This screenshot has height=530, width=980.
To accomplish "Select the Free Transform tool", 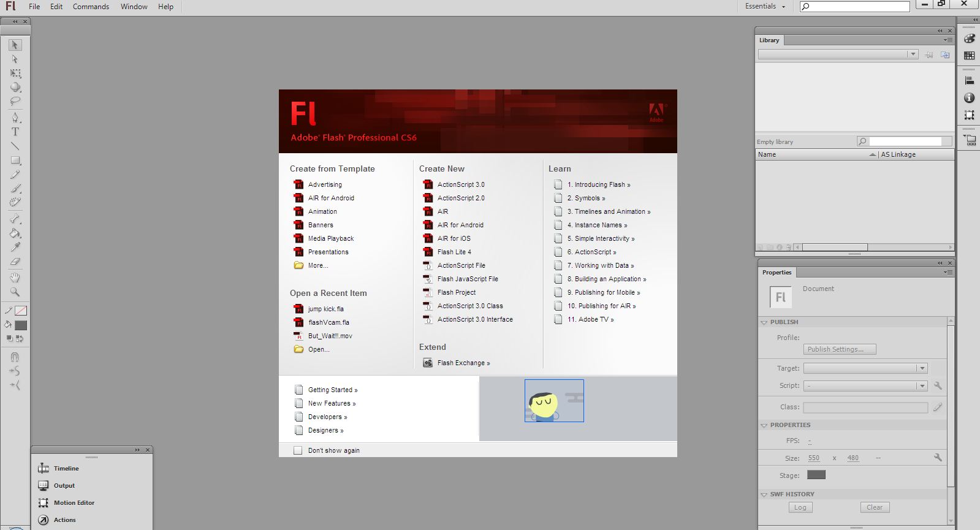I will [15, 74].
